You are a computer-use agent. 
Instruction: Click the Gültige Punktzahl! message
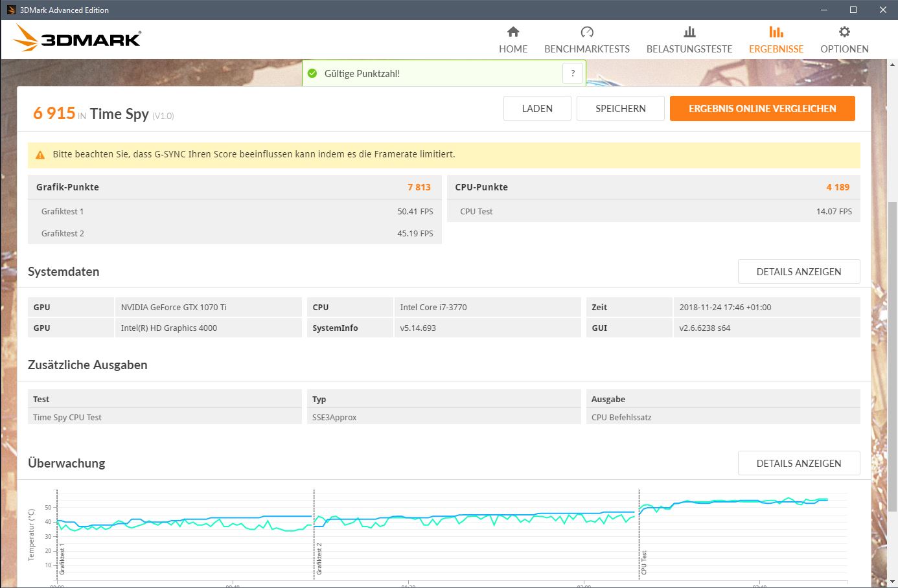tap(362, 74)
